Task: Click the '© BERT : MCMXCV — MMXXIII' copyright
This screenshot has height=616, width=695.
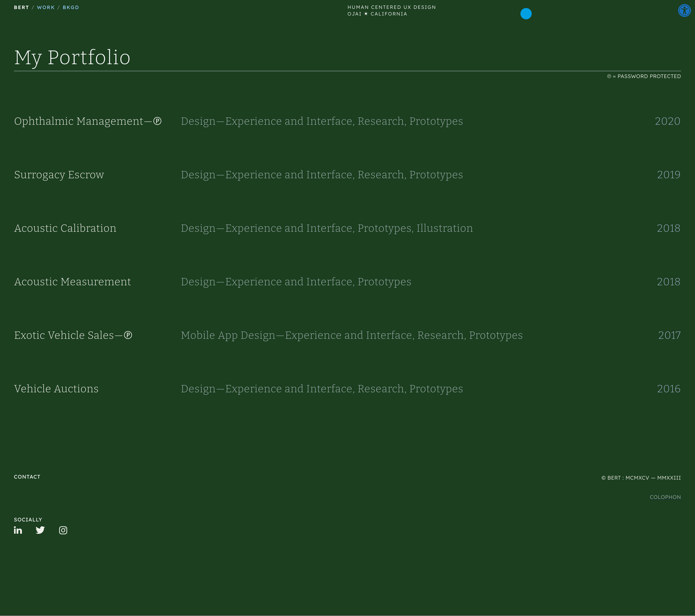Action: [641, 478]
